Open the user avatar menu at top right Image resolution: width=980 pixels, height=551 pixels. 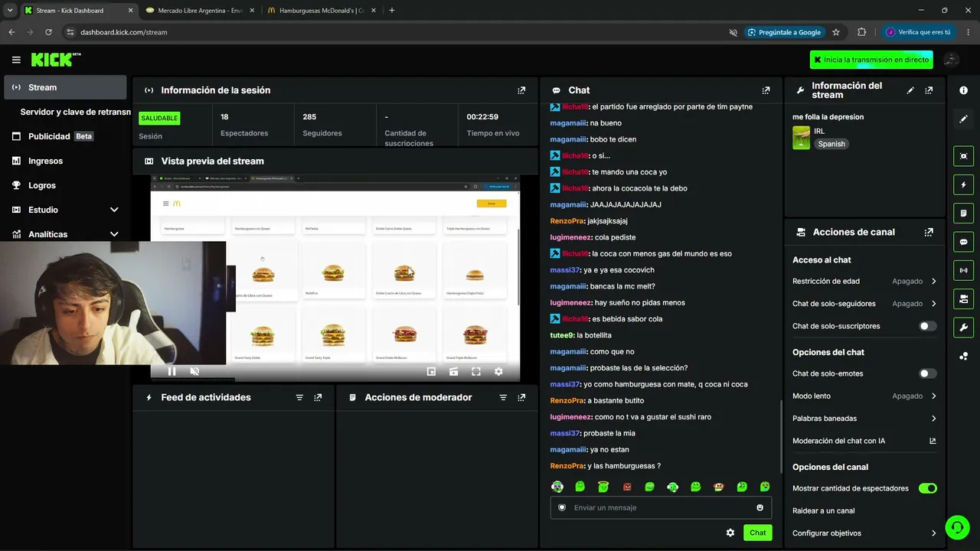[x=952, y=60]
